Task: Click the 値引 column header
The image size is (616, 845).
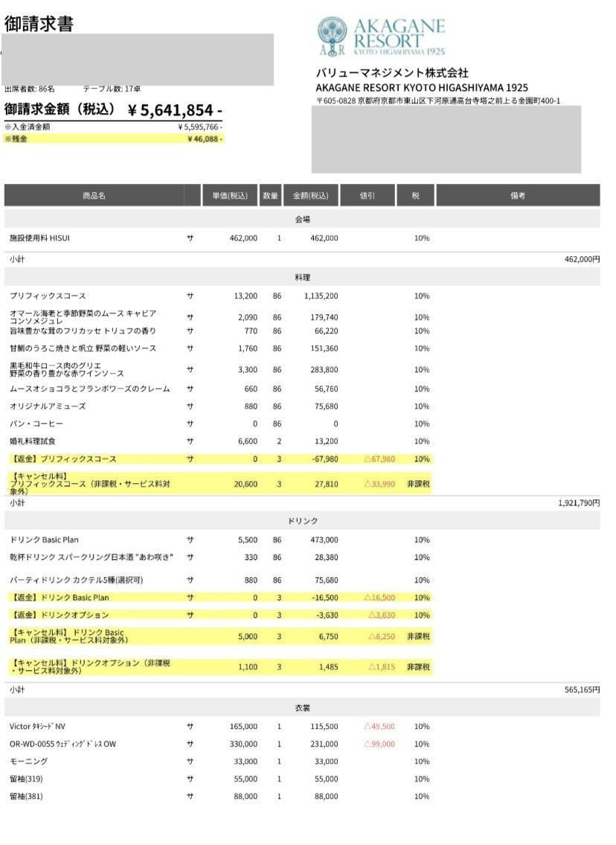Action: coord(368,196)
